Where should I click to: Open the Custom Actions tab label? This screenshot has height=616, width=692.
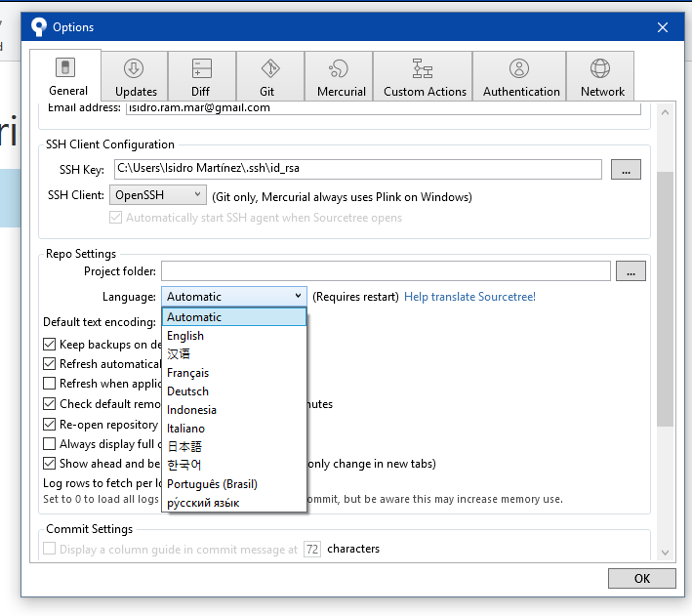click(x=425, y=92)
